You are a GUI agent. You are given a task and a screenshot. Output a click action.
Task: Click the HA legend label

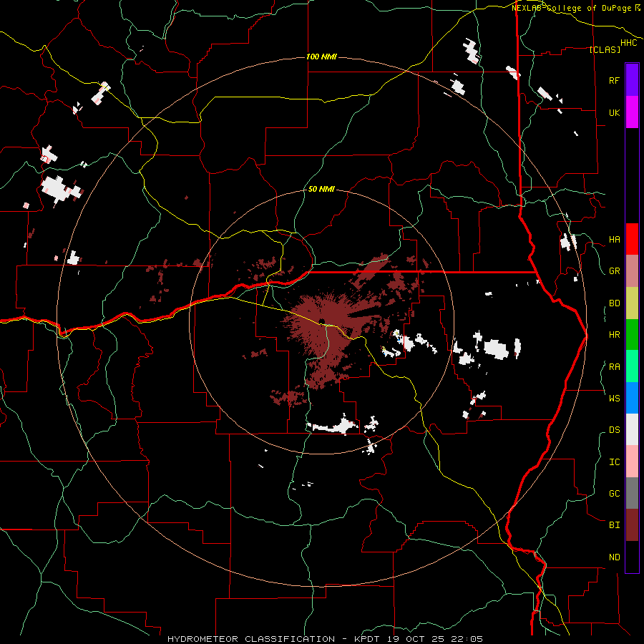pos(614,240)
